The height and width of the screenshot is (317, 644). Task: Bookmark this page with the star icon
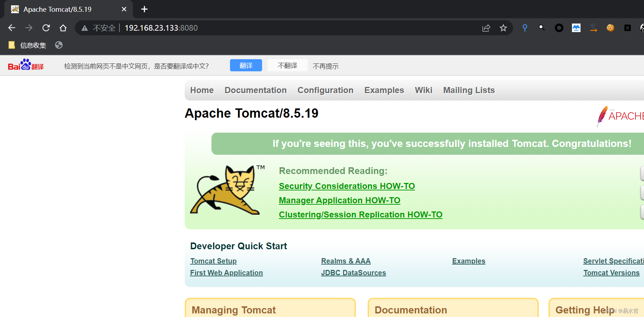[x=503, y=28]
